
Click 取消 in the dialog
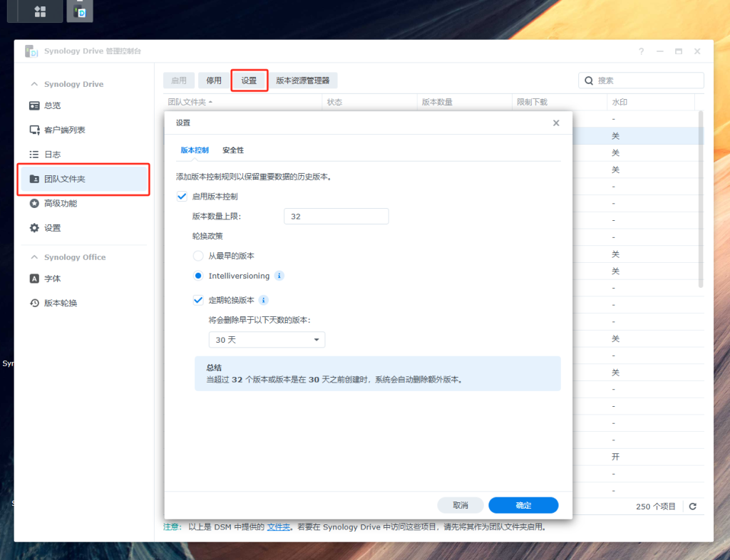point(461,505)
